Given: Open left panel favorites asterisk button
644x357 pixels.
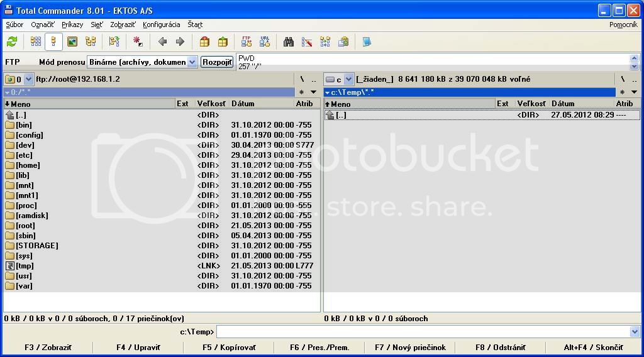Looking at the screenshot, I should [302, 92].
